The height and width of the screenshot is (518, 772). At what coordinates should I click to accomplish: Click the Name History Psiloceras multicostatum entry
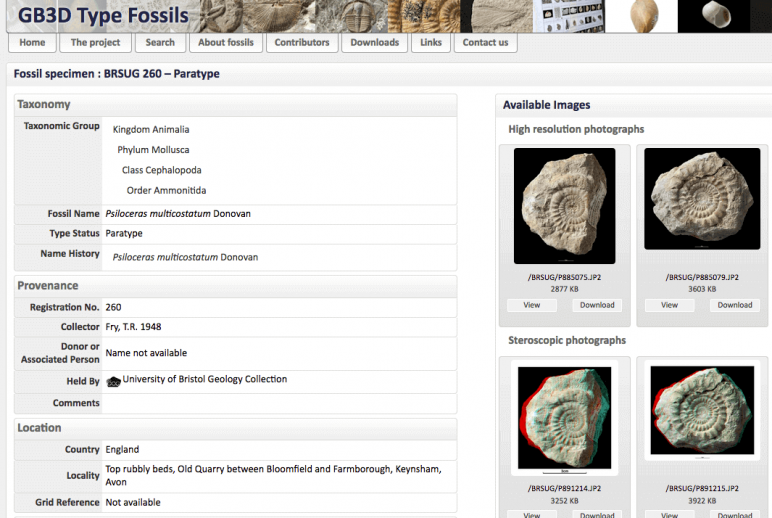185,257
